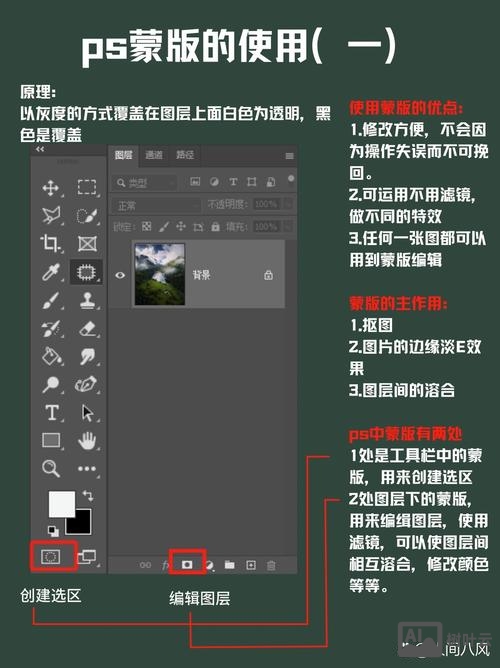The height and width of the screenshot is (668, 500).
Task: Open the fill slider arrow
Action: pyautogui.click(x=288, y=226)
